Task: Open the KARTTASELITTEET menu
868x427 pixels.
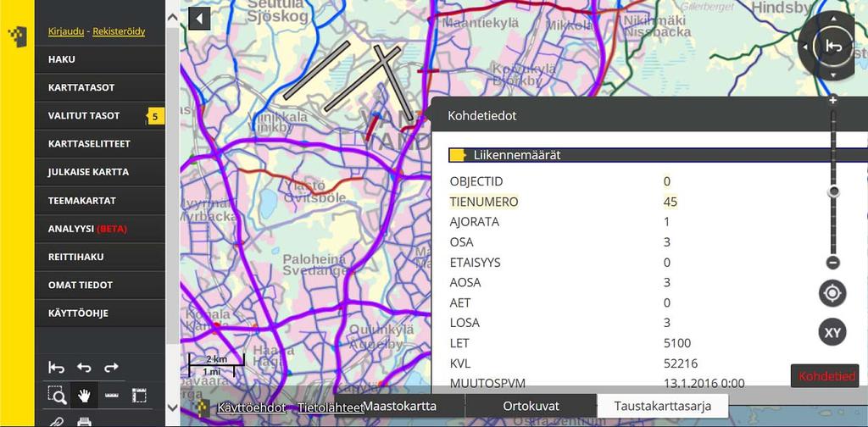Action: 100,144
